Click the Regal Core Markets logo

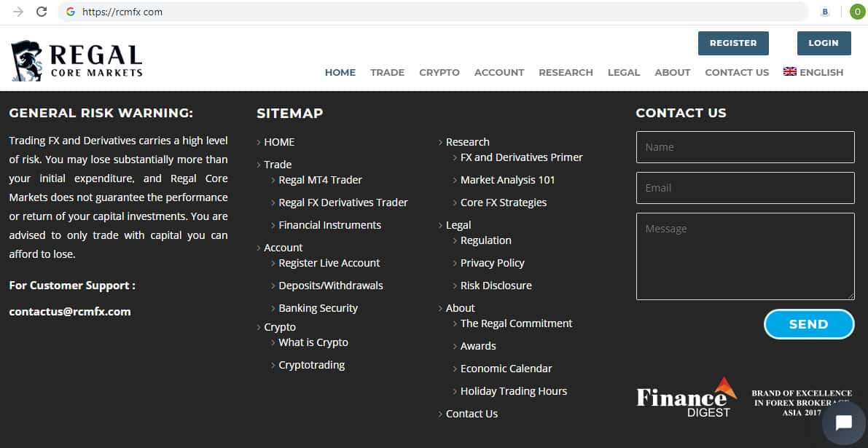click(77, 61)
